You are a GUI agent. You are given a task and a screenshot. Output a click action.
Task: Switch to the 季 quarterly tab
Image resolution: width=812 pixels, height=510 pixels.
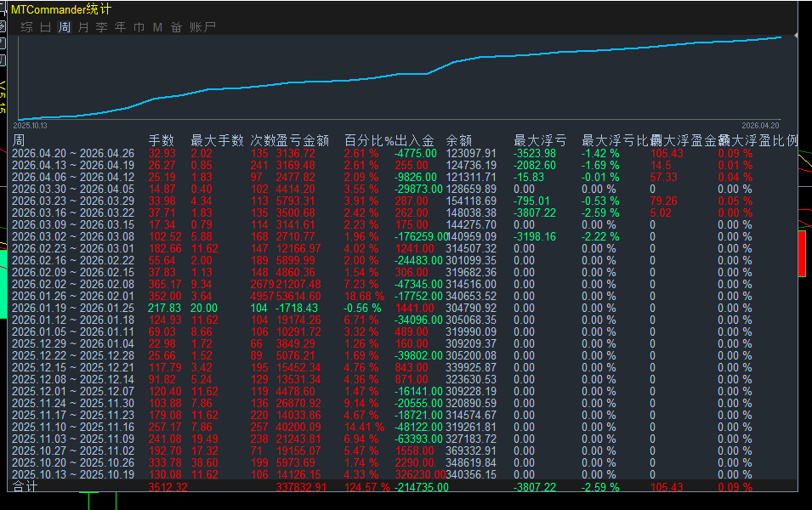(x=102, y=27)
